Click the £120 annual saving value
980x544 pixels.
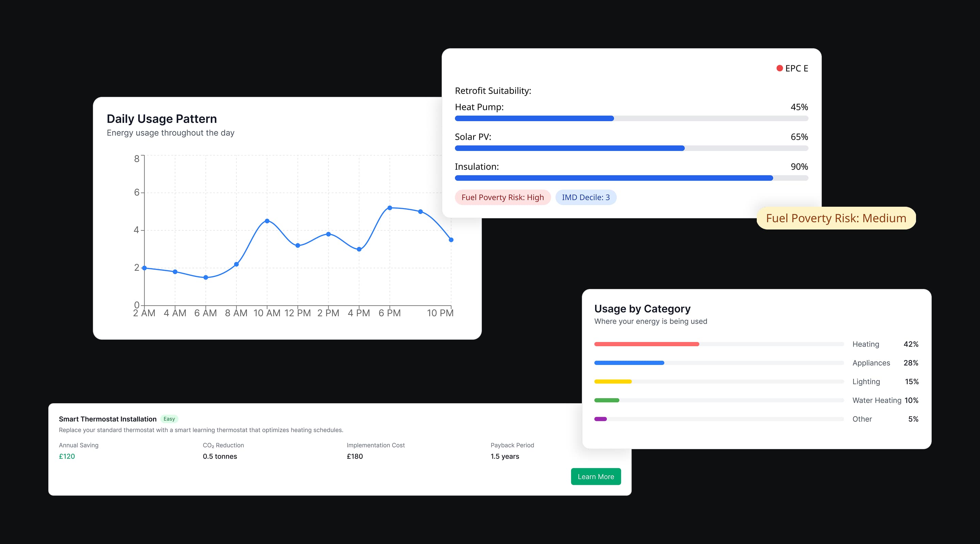pos(67,456)
